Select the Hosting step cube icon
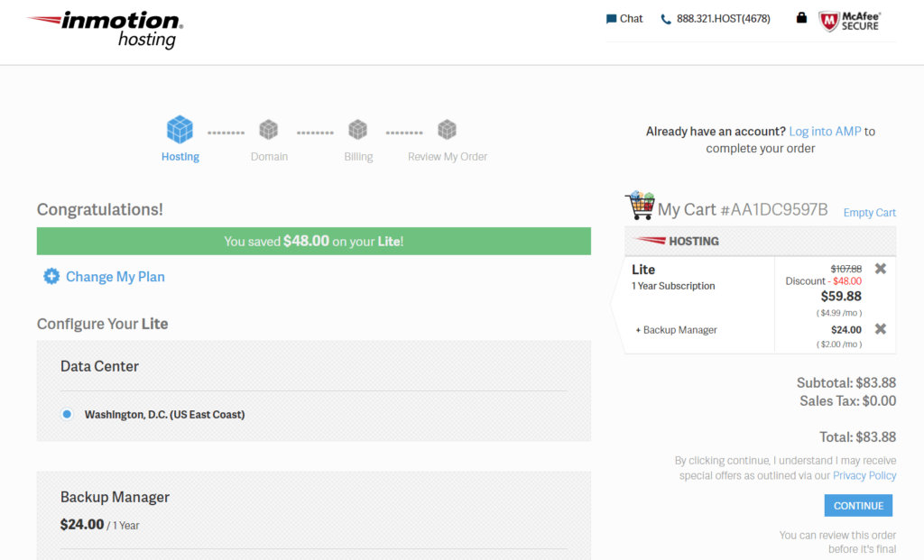 180,130
